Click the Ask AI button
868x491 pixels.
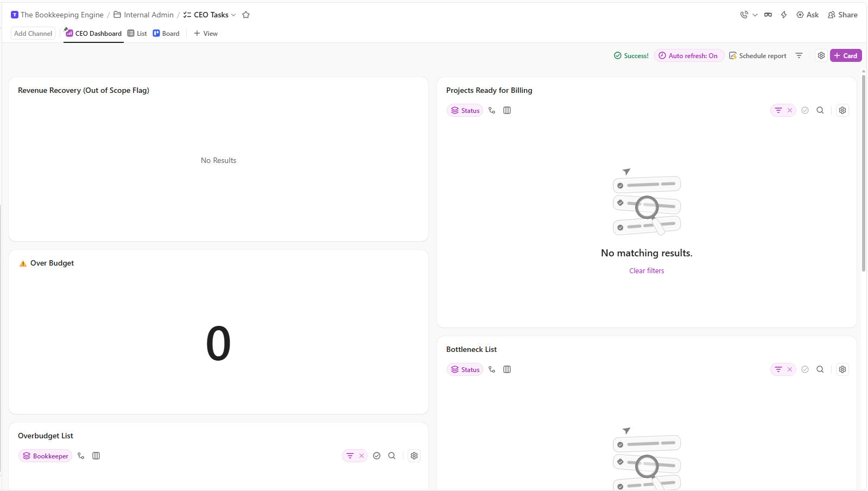pyautogui.click(x=808, y=15)
